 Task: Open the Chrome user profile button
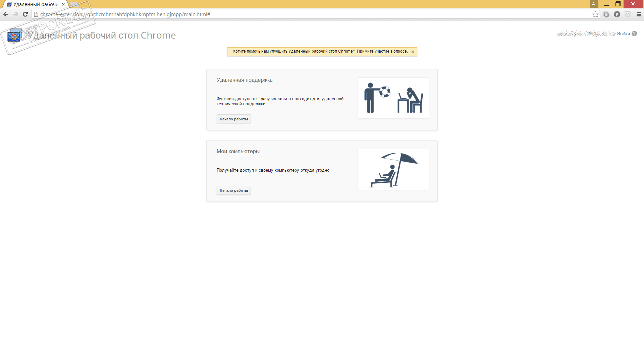[594, 4]
